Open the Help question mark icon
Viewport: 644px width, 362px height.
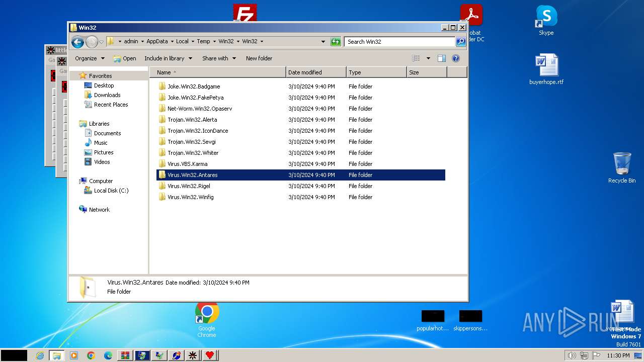pyautogui.click(x=456, y=58)
